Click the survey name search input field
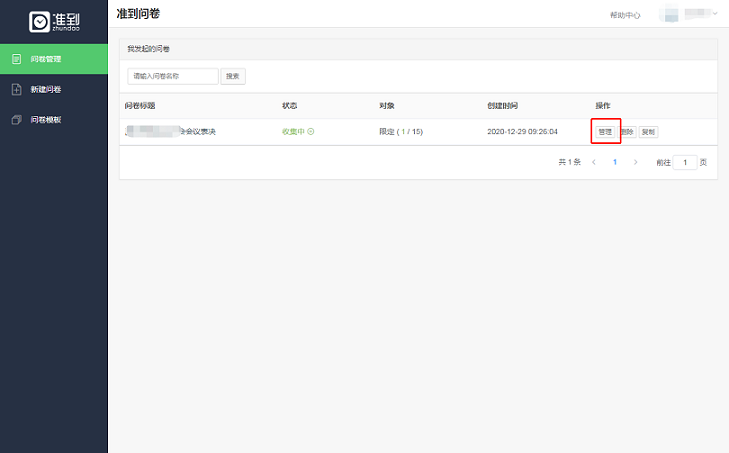 (x=172, y=76)
